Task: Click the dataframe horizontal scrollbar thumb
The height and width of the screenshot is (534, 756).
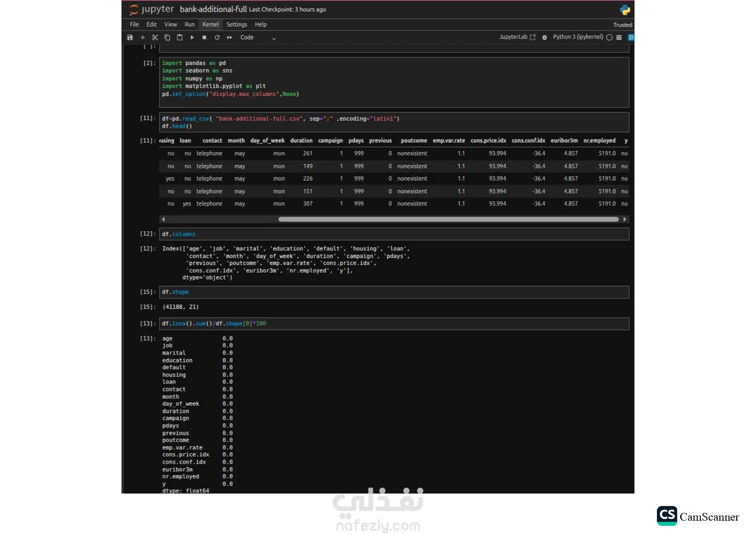Action: [448, 219]
